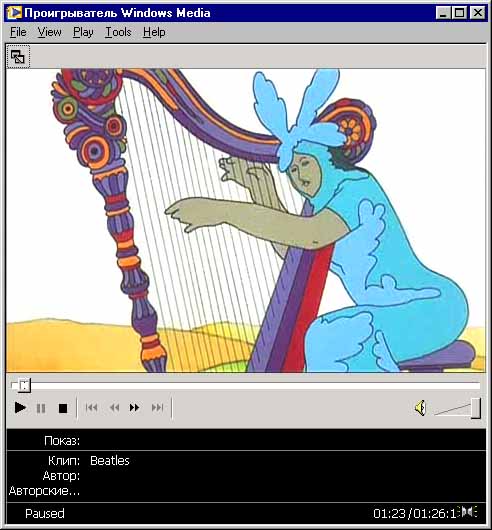Click the Windows Media title bar icon
The height and width of the screenshot is (530, 492).
click(x=14, y=13)
